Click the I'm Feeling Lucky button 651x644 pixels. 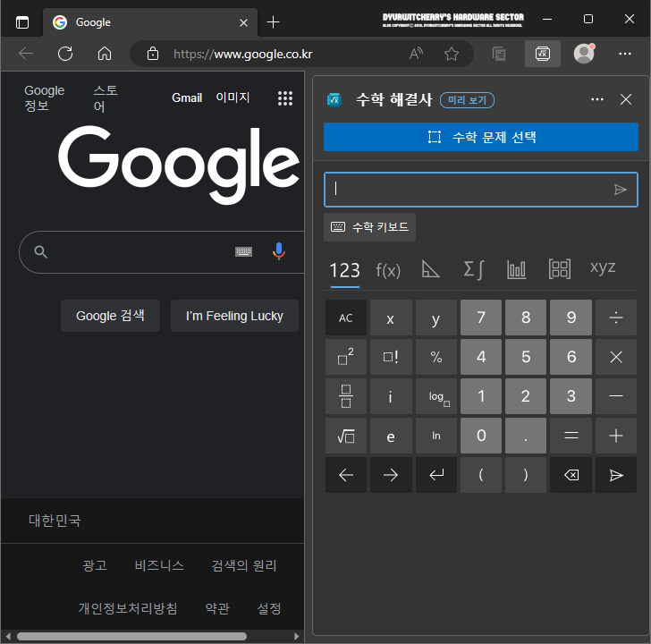234,316
